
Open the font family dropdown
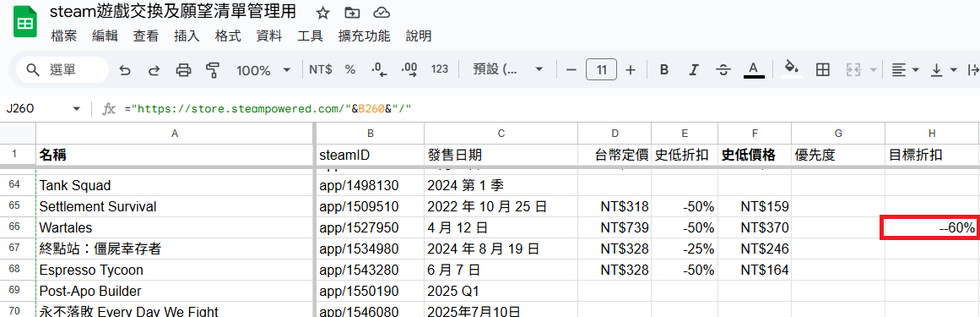coord(508,69)
